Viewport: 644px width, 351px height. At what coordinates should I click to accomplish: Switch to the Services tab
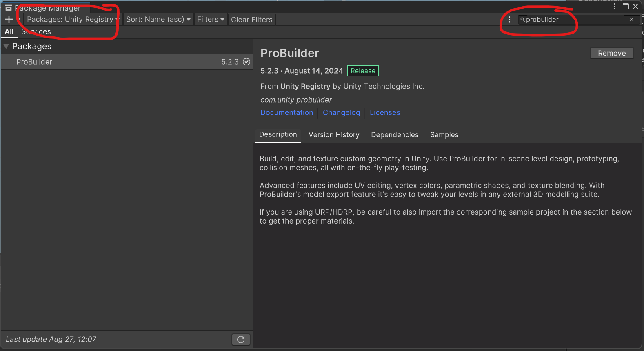click(x=36, y=31)
